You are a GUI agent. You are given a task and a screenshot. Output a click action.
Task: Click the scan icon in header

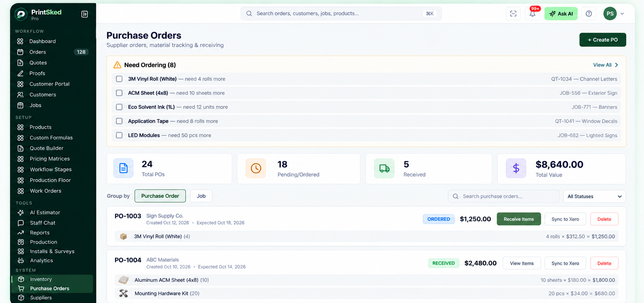513,14
